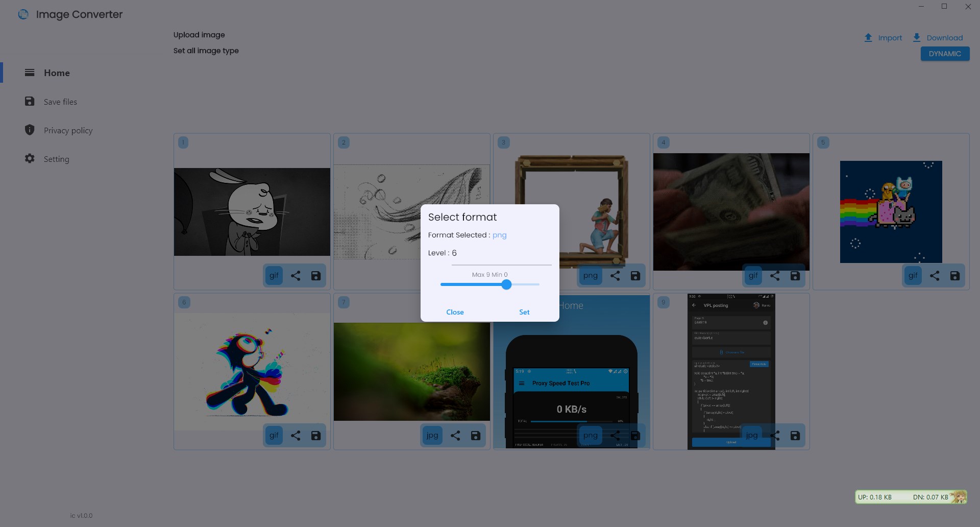Share the Proxy Speed Test Pro image
Image resolution: width=980 pixels, height=527 pixels.
[x=615, y=436]
